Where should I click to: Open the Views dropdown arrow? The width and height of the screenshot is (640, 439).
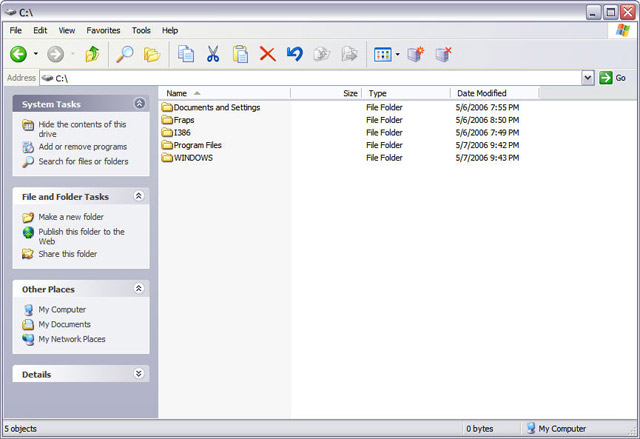(x=398, y=54)
